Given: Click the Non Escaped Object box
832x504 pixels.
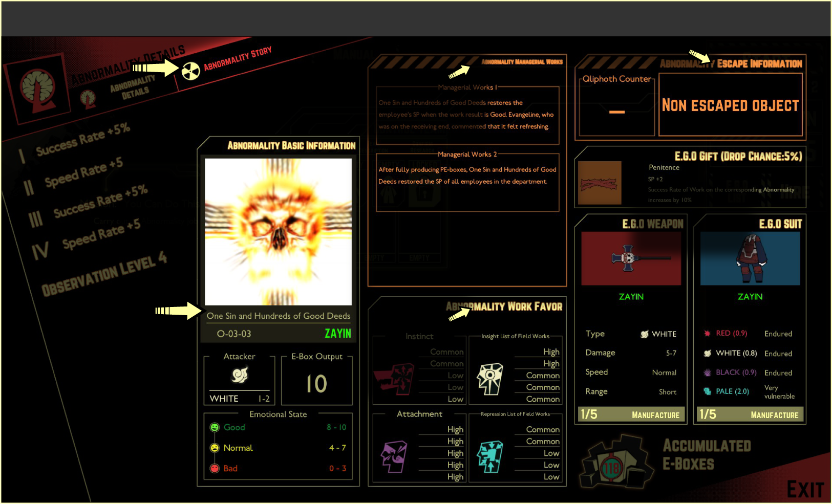Looking at the screenshot, I should [x=731, y=105].
